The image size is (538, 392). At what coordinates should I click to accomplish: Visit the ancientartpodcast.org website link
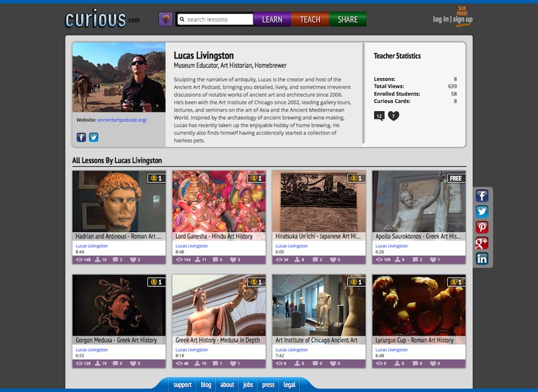click(x=122, y=120)
